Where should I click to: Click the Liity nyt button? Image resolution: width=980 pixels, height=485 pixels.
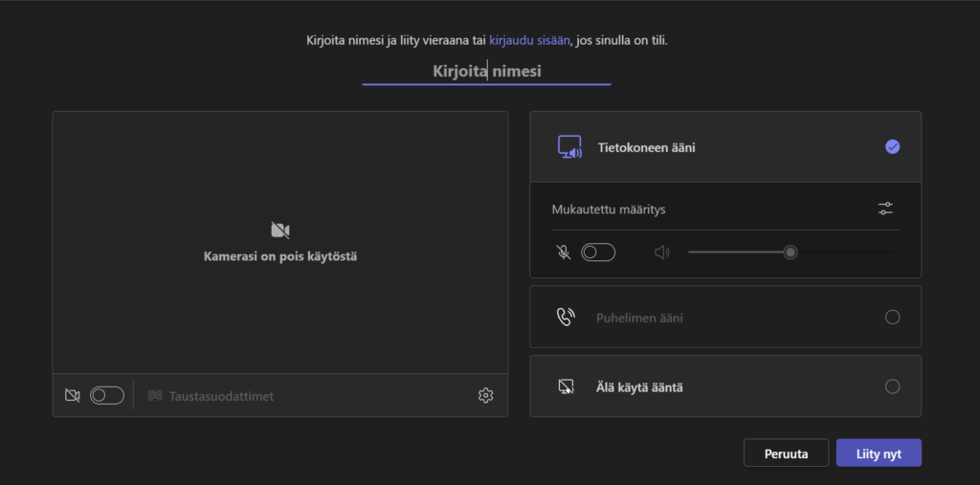pos(879,453)
